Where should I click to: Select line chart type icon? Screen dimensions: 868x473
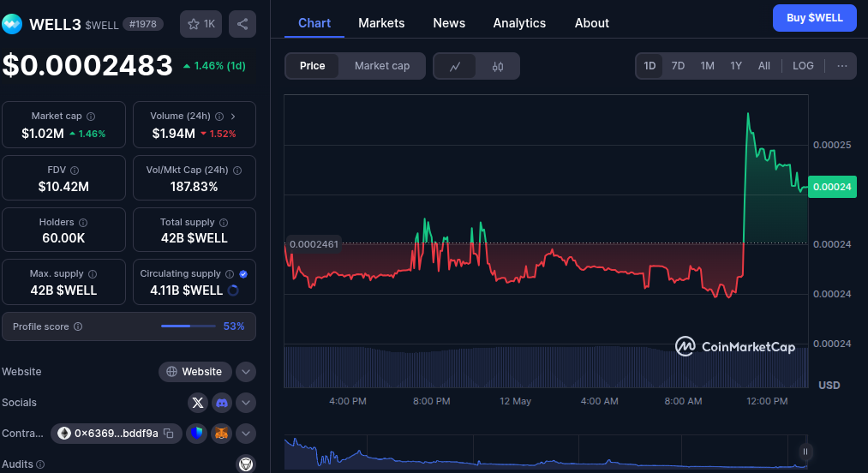455,67
